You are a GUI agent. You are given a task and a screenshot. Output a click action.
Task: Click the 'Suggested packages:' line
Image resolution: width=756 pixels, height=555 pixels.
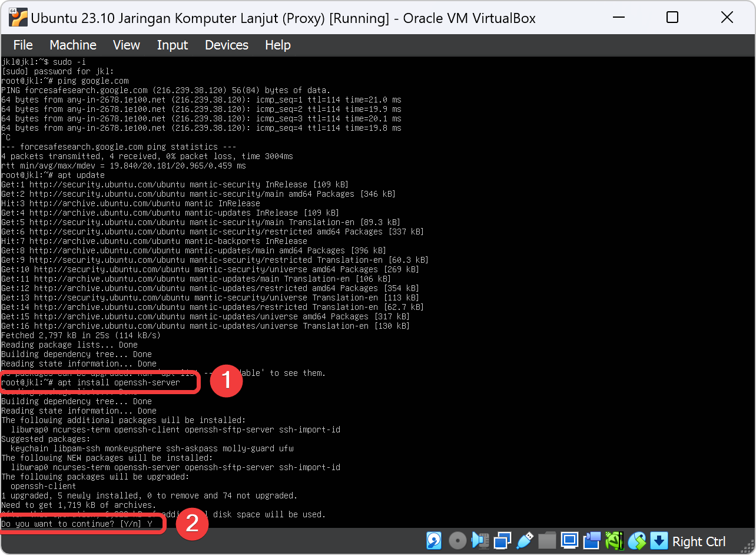46,439
